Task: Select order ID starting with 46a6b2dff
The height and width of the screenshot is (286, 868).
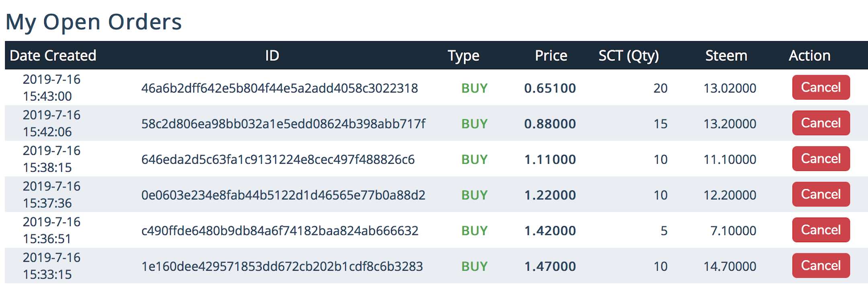Action: click(x=280, y=88)
